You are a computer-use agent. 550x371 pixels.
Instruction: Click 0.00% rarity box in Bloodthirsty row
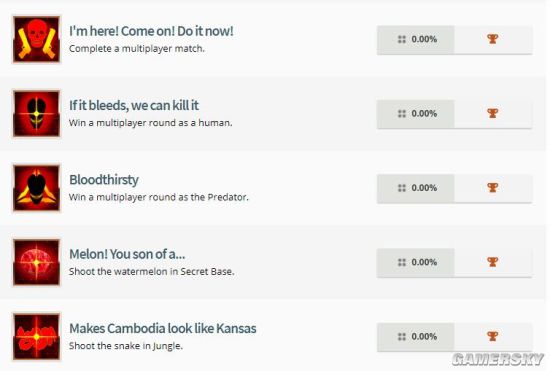coord(416,188)
